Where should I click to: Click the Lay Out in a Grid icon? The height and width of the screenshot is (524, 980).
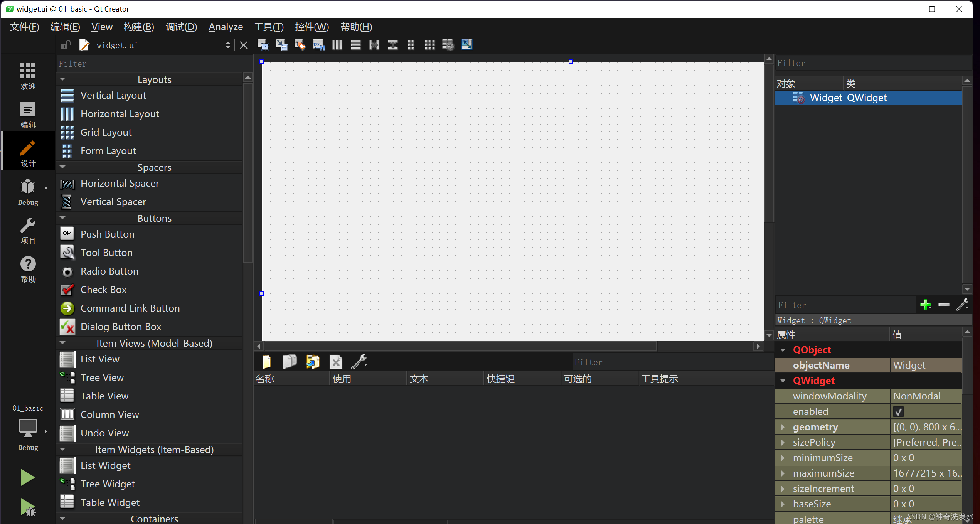click(429, 45)
